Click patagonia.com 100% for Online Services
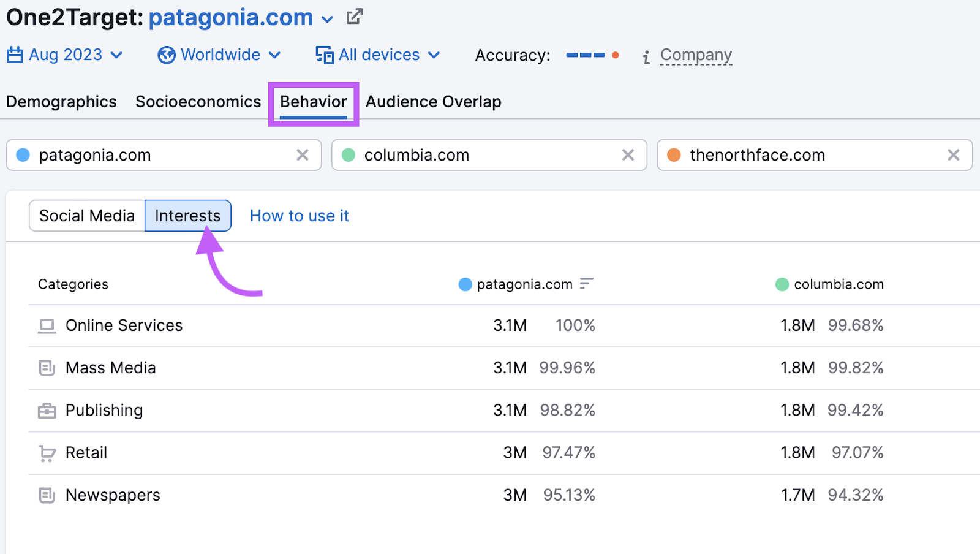 pyautogui.click(x=575, y=325)
